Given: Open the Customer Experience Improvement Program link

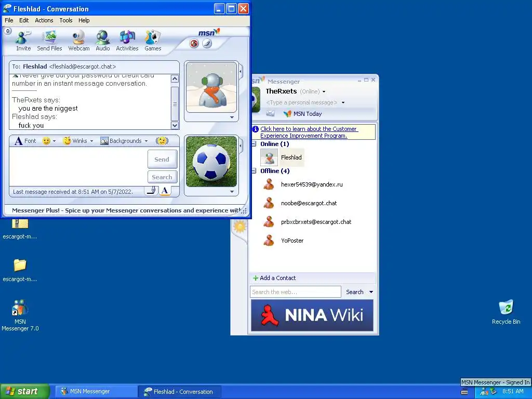Looking at the screenshot, I should [309, 132].
